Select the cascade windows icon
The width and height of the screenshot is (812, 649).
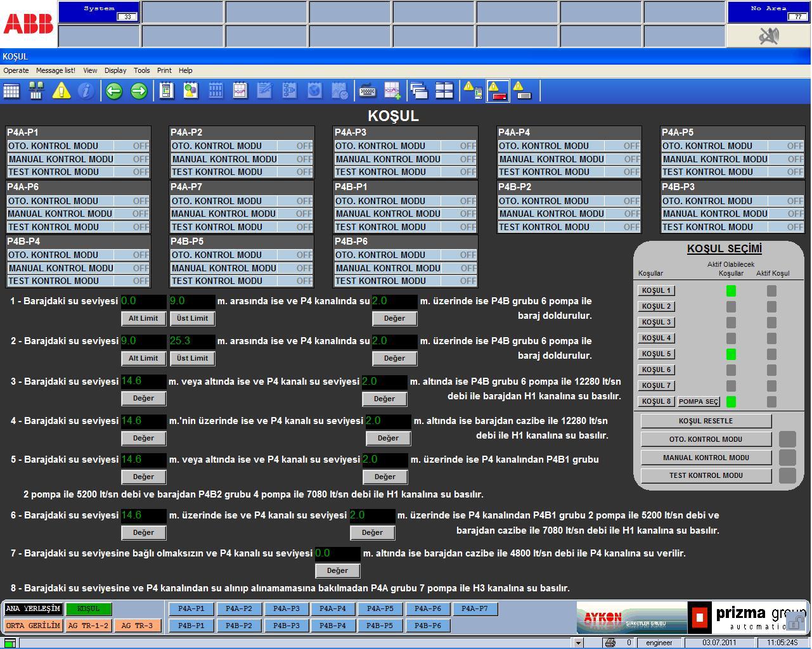(419, 91)
